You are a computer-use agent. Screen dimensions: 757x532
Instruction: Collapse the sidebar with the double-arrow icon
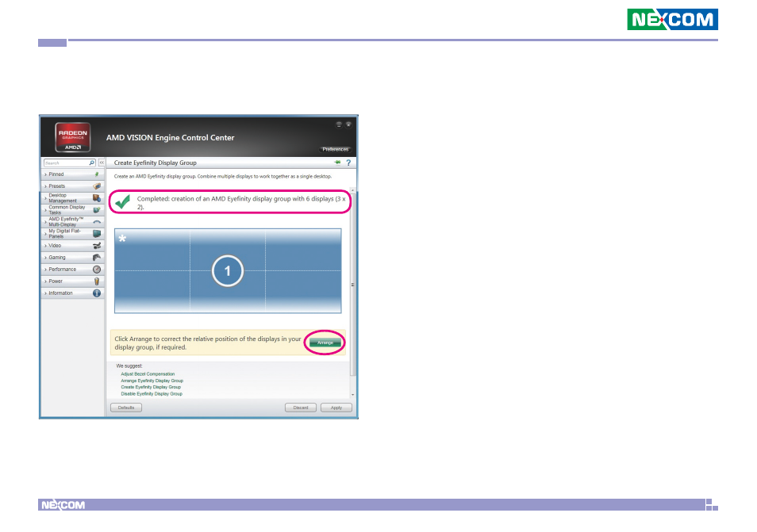[x=102, y=163]
